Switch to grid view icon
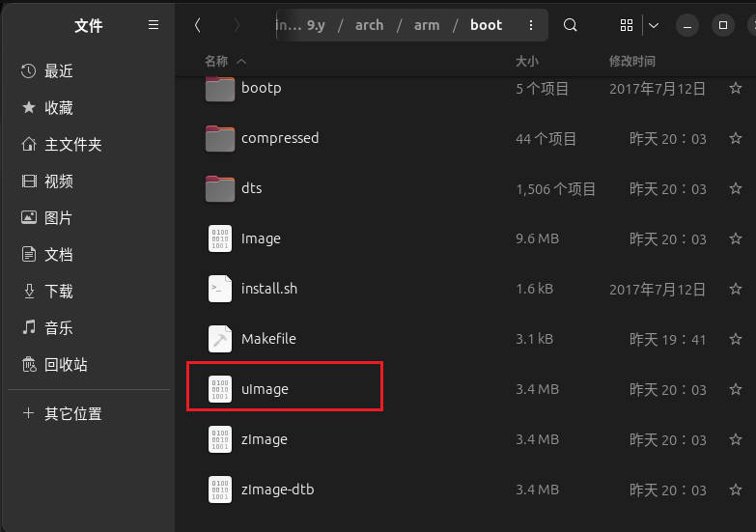This screenshot has height=532, width=756. pos(627,25)
